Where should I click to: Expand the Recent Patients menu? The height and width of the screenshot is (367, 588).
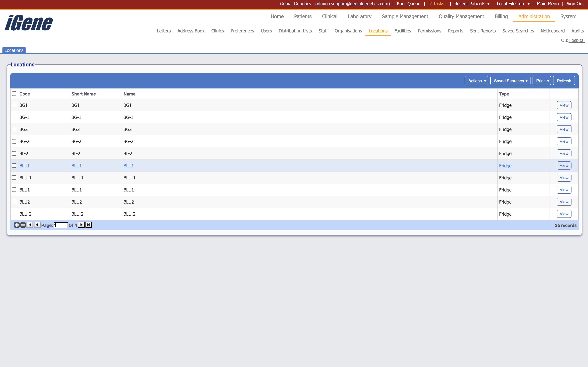pyautogui.click(x=472, y=4)
